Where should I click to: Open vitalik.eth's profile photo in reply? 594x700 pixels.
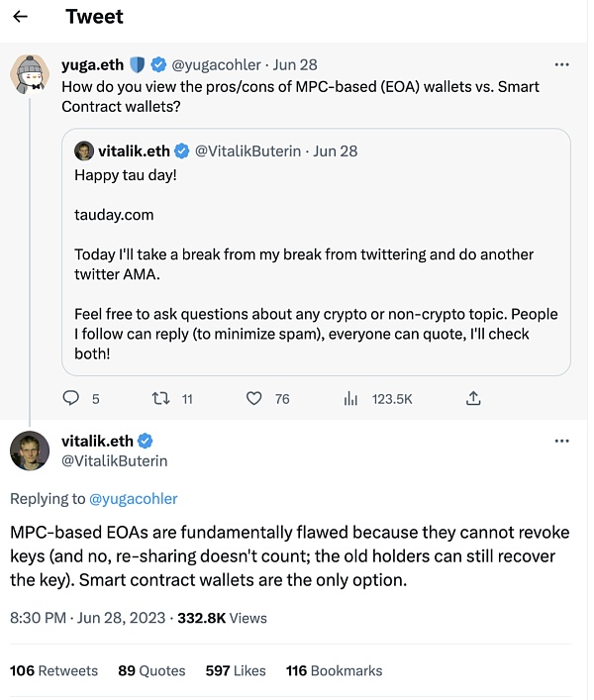pyautogui.click(x=30, y=450)
